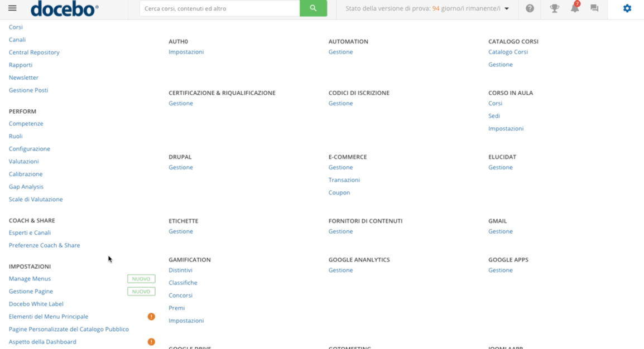Open Gestione under Google Ananlytics

pyautogui.click(x=340, y=270)
